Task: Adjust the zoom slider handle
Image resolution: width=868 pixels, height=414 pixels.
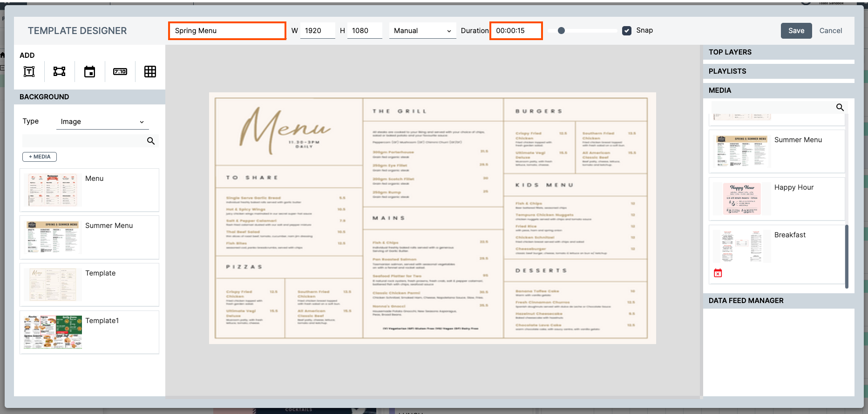Action: (x=561, y=31)
